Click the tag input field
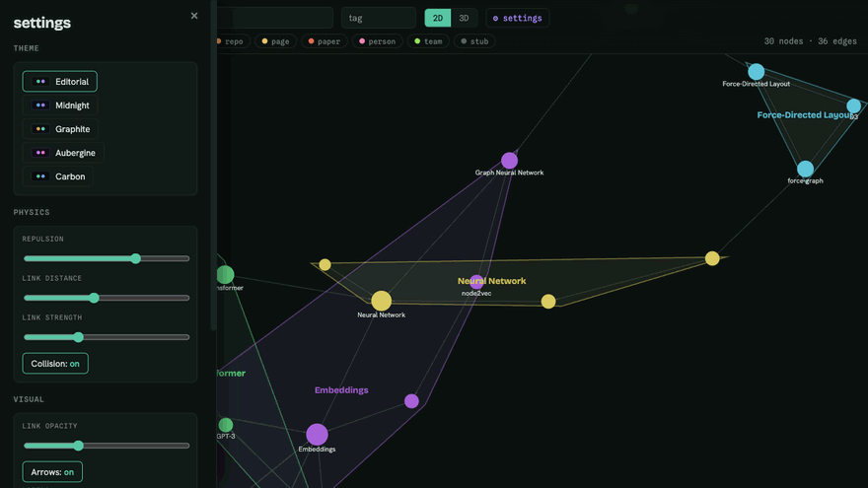The image size is (868, 488). pyautogui.click(x=379, y=18)
